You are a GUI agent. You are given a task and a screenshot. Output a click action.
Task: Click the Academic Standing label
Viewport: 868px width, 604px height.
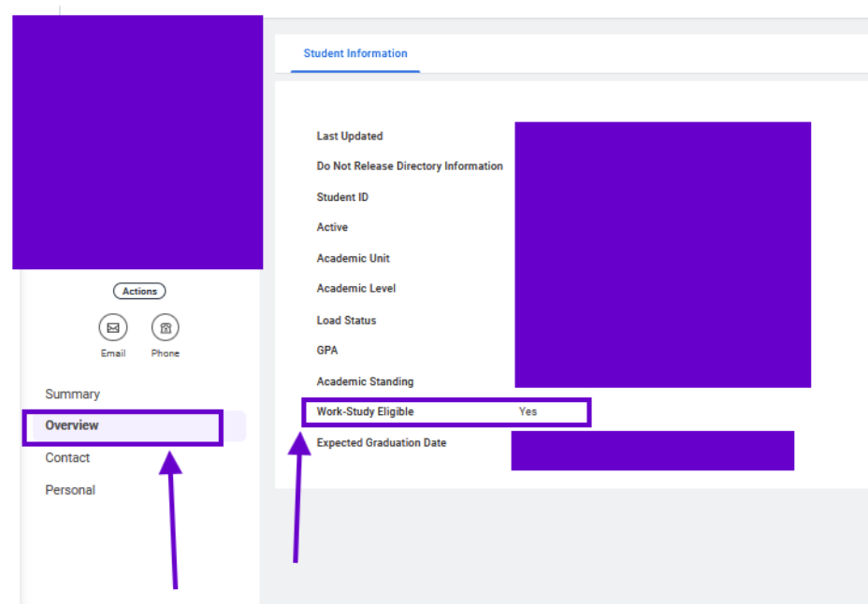(x=365, y=381)
